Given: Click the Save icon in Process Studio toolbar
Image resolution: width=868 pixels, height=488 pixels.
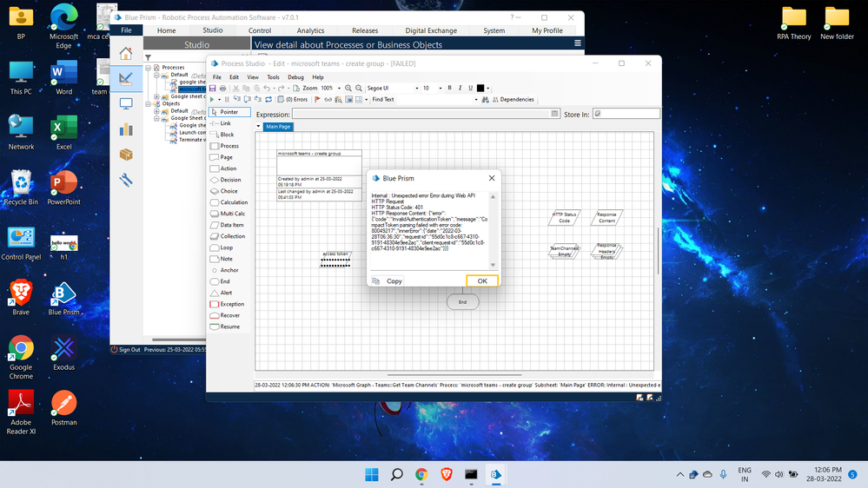Looking at the screenshot, I should click(213, 88).
